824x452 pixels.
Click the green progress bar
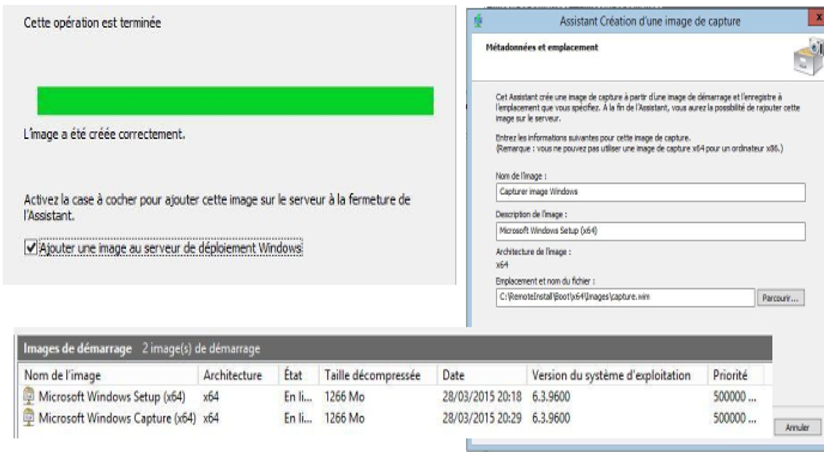pos(235,101)
